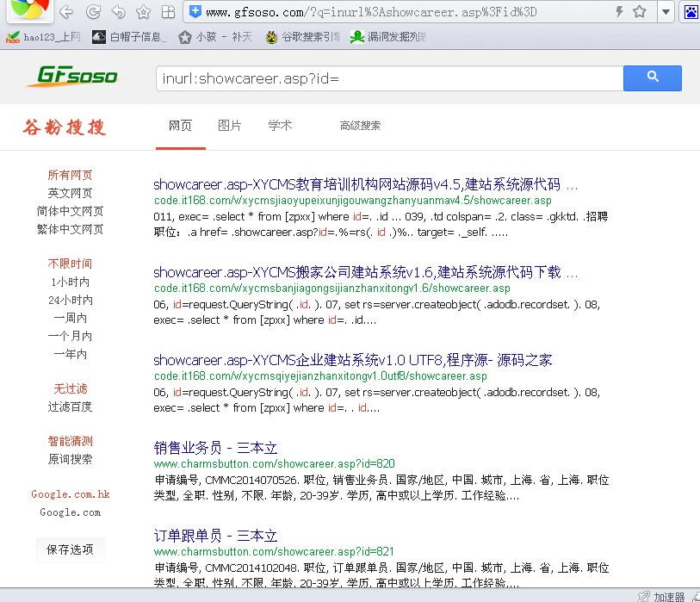
Task: Click the blue shield icon in address bar
Action: (195, 11)
